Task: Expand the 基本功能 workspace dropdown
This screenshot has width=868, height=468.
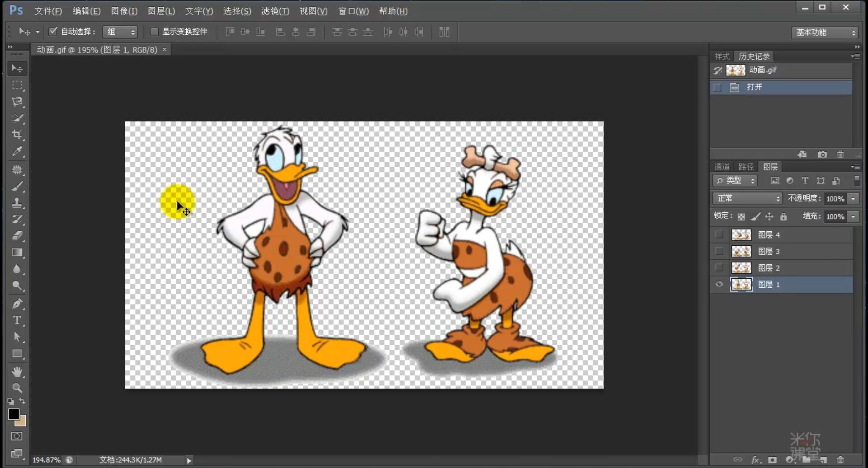Action: click(825, 33)
